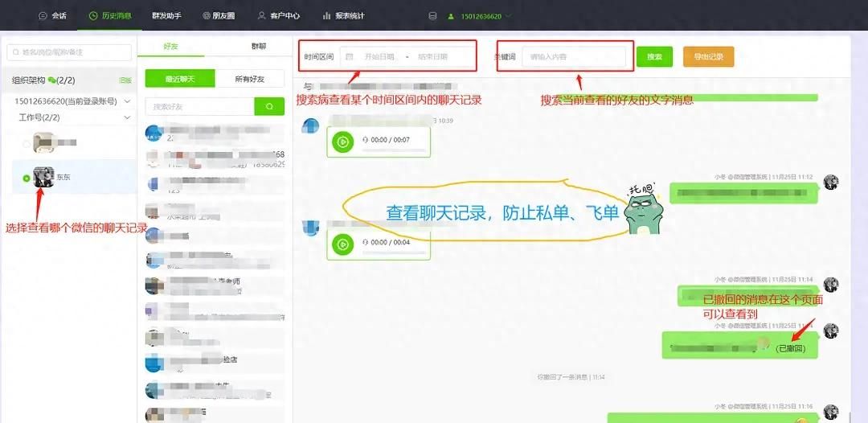Click the 你撤回了一条消息 notice text
This screenshot has height=423, width=868.
point(571,377)
